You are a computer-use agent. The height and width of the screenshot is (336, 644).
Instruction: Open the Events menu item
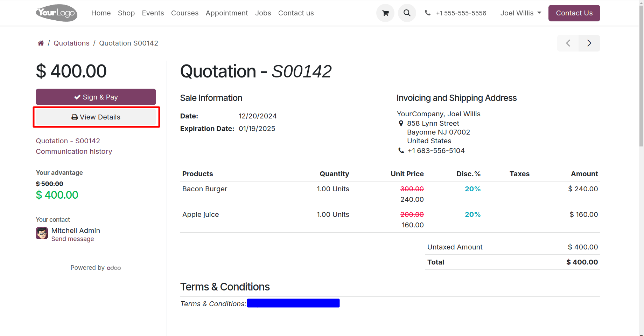click(153, 13)
